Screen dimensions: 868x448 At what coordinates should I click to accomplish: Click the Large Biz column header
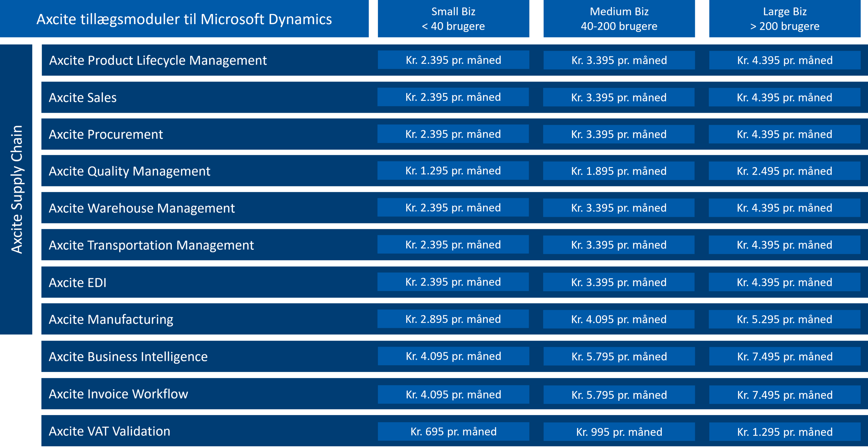coord(784,19)
